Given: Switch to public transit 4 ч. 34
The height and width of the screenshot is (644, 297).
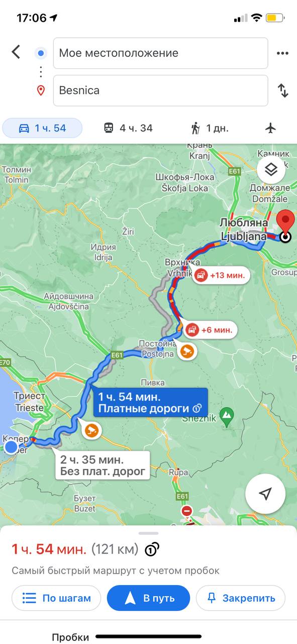Looking at the screenshot, I should tap(128, 128).
